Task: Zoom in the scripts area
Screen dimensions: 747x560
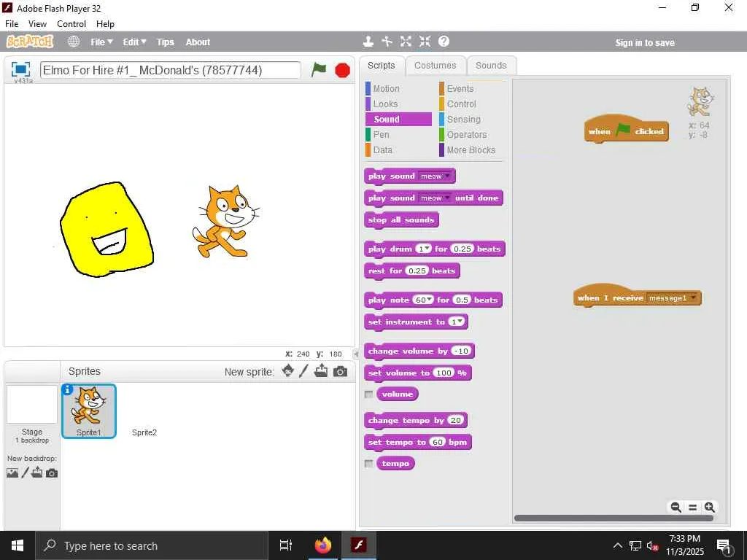Action: pyautogui.click(x=709, y=507)
